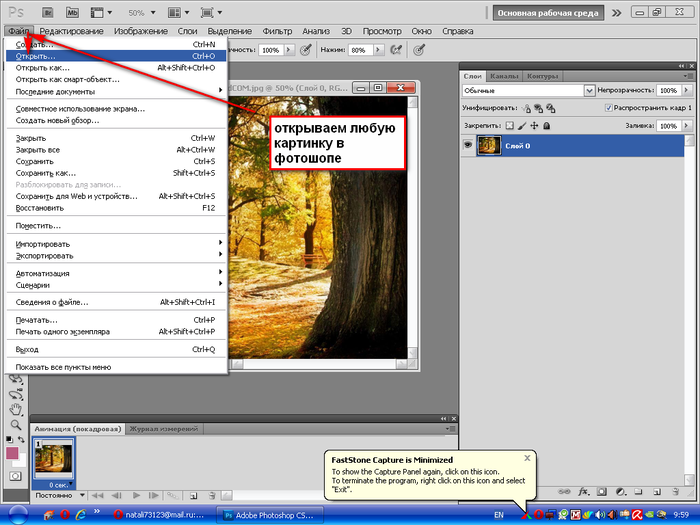700x525 pixels.
Task: Click Adobe Photoshop CS taskbar button
Action: click(x=270, y=515)
